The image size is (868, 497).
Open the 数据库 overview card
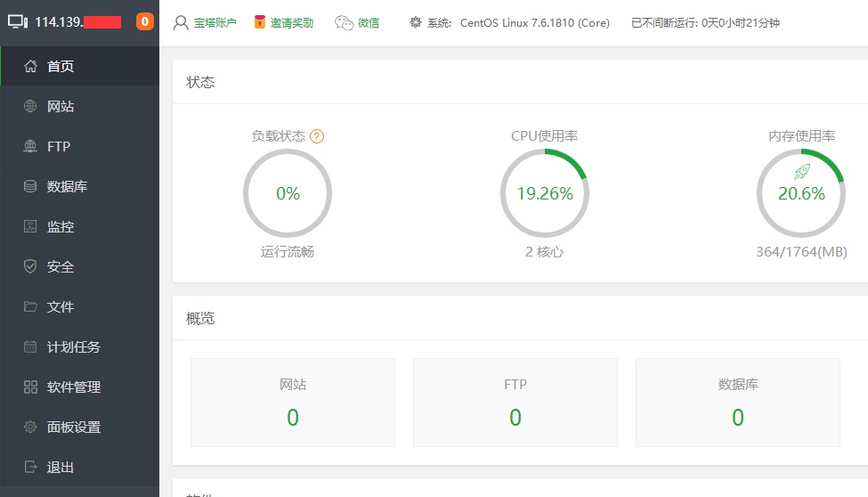click(738, 403)
